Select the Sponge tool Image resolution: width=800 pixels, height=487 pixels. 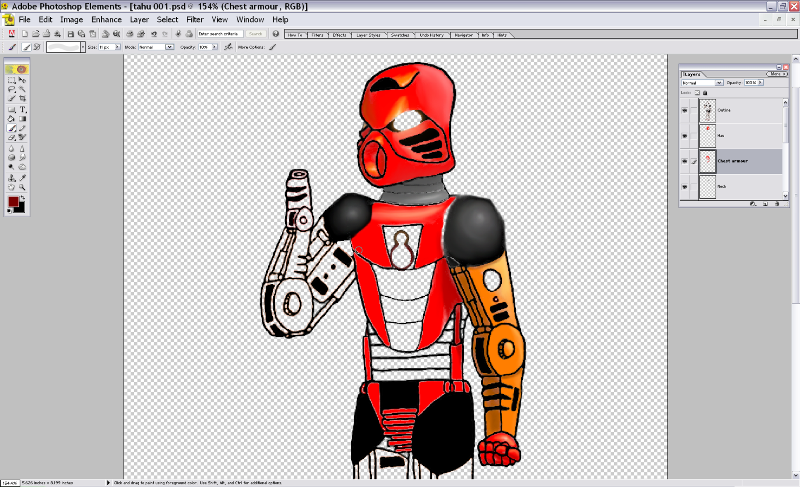(x=11, y=158)
